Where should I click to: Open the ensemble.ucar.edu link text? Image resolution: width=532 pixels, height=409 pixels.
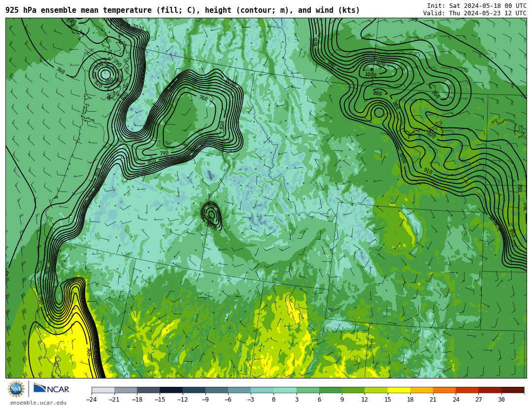[x=38, y=403]
